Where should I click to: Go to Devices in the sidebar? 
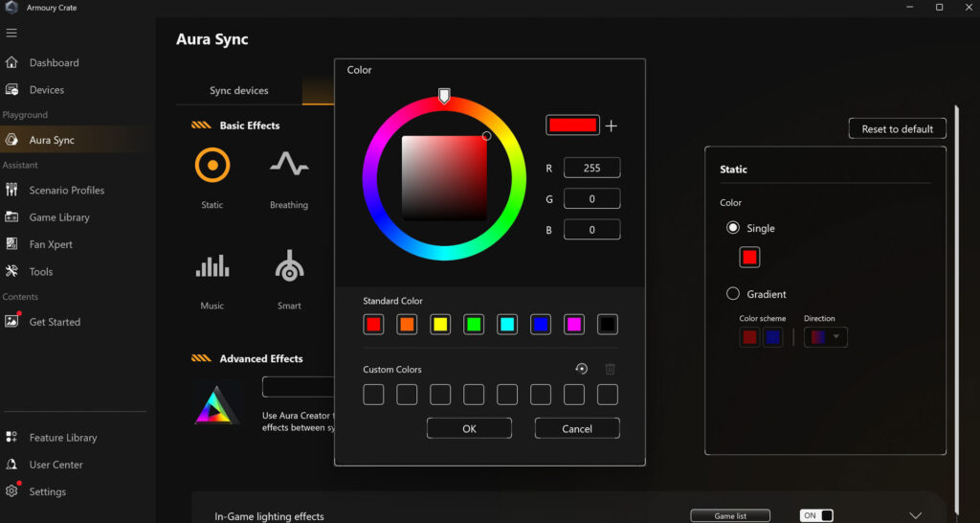coord(46,89)
